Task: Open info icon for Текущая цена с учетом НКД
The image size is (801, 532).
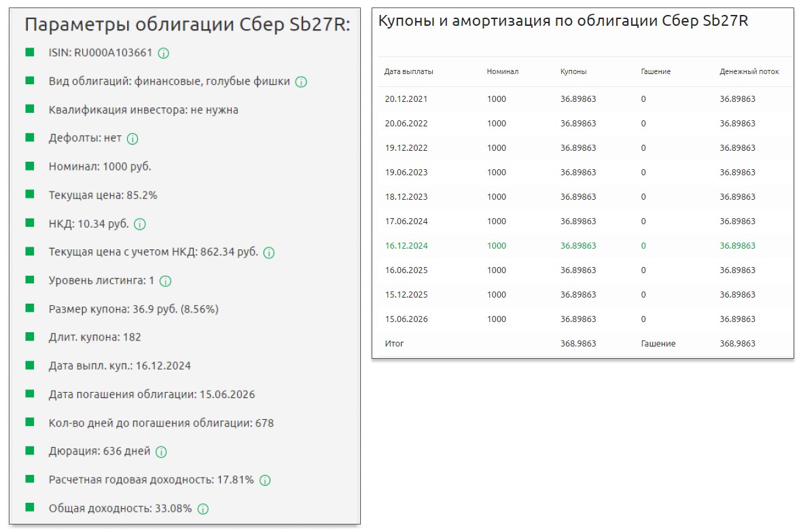Action: click(x=269, y=253)
